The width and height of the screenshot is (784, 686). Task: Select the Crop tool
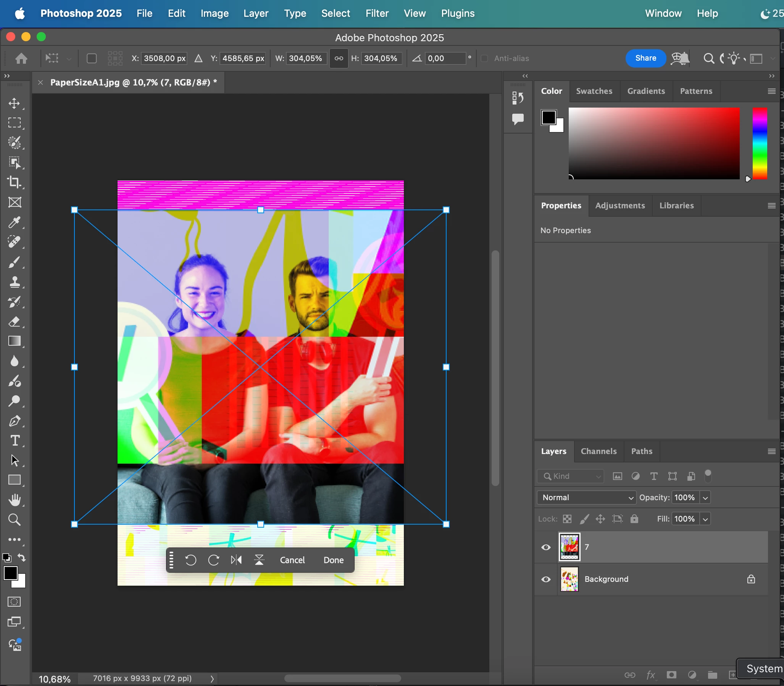[x=15, y=182]
